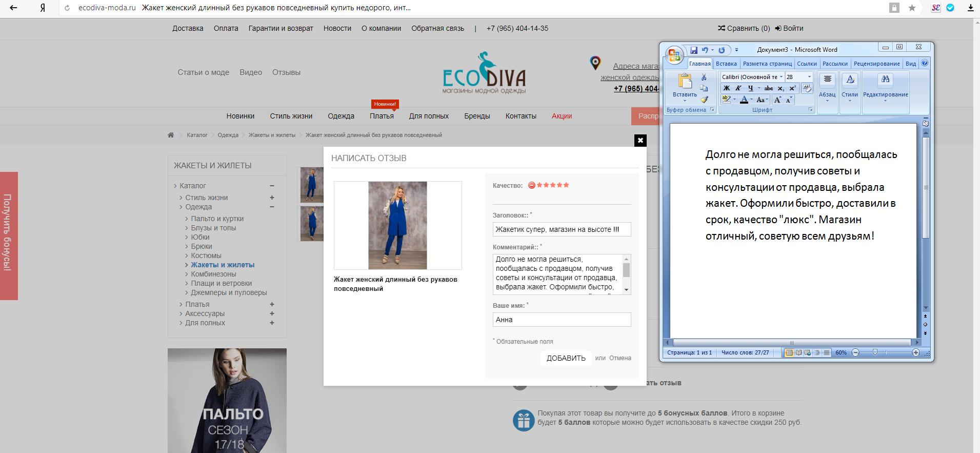Screen dimensions: 980x453
Task: Toggle Bold (Ж) formatting
Action: [x=727, y=88]
